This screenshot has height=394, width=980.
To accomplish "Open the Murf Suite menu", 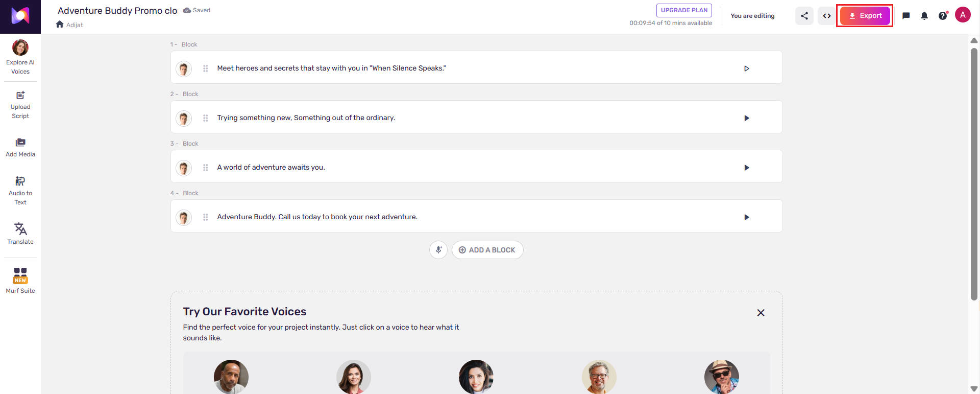I will click(x=20, y=281).
